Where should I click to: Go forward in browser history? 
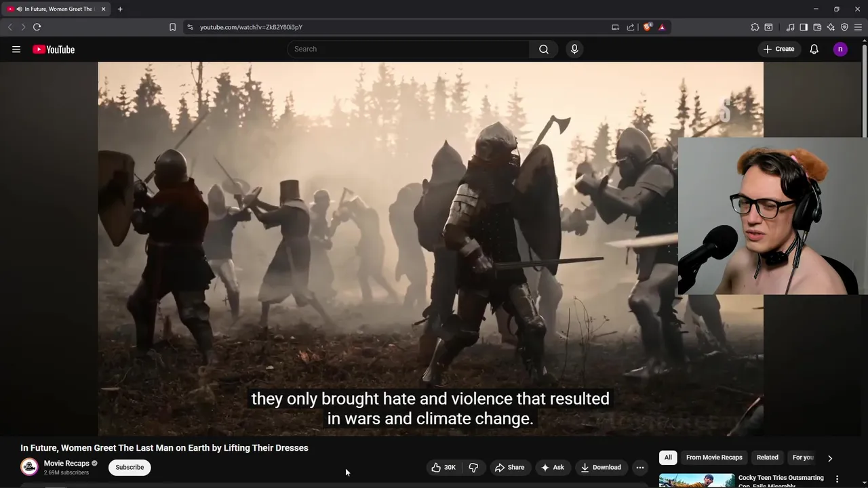[23, 27]
